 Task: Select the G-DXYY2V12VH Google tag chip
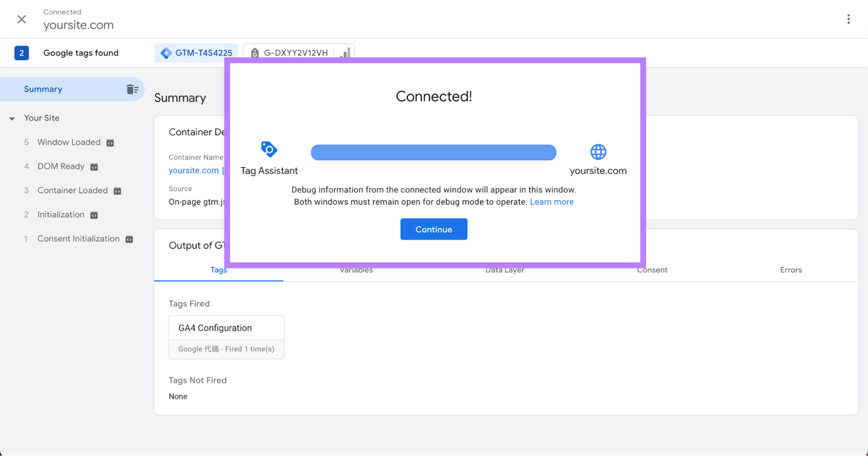pos(290,53)
